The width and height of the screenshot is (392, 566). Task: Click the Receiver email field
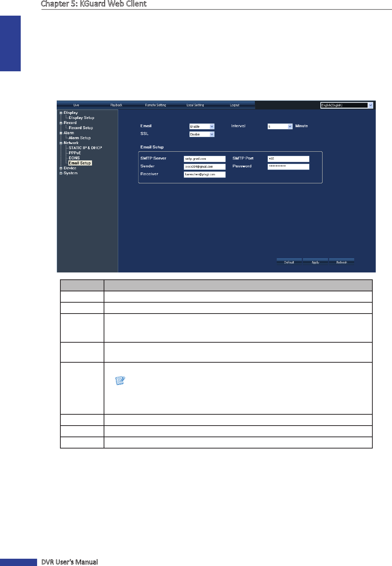(x=205, y=175)
